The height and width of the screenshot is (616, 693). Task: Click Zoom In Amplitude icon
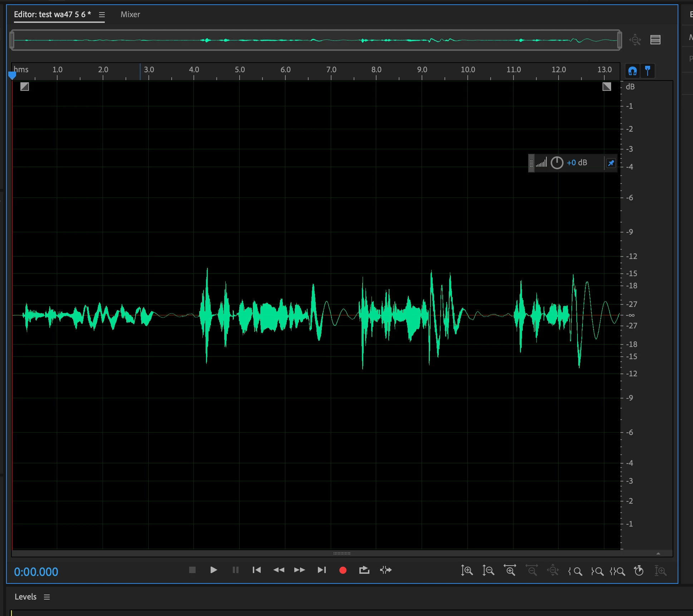pos(467,570)
